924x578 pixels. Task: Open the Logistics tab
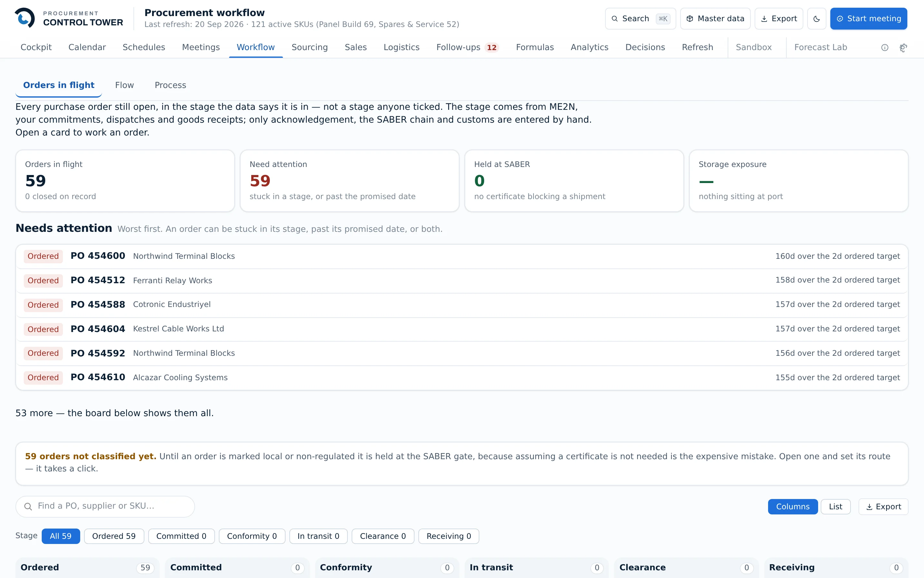pos(401,48)
